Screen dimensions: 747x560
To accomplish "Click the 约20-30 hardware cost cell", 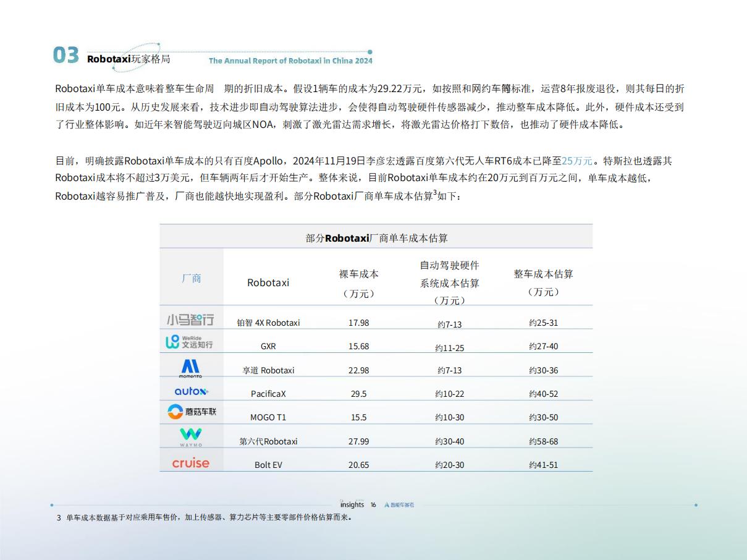I will [450, 465].
